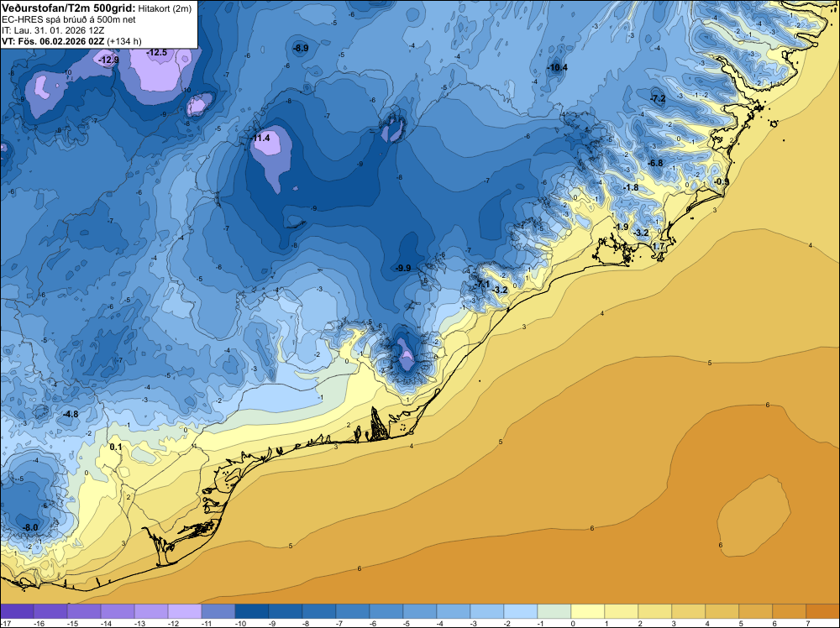This screenshot has height=628, width=840.
Task: Click the -9.9 temperature value
Action: (x=403, y=268)
